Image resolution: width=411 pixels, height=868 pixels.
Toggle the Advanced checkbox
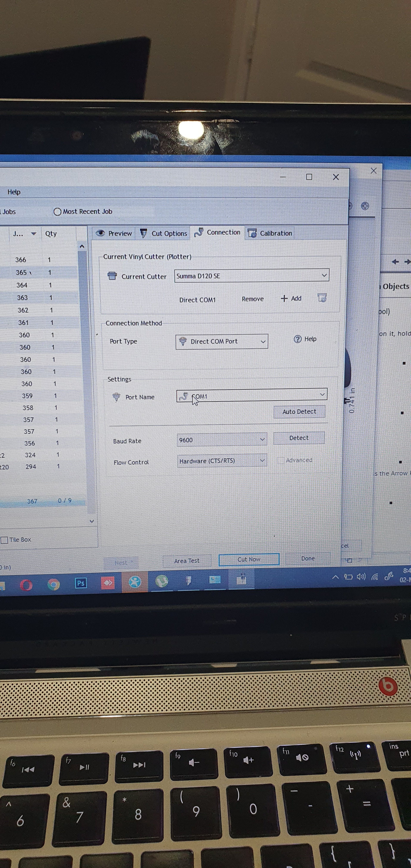click(280, 460)
